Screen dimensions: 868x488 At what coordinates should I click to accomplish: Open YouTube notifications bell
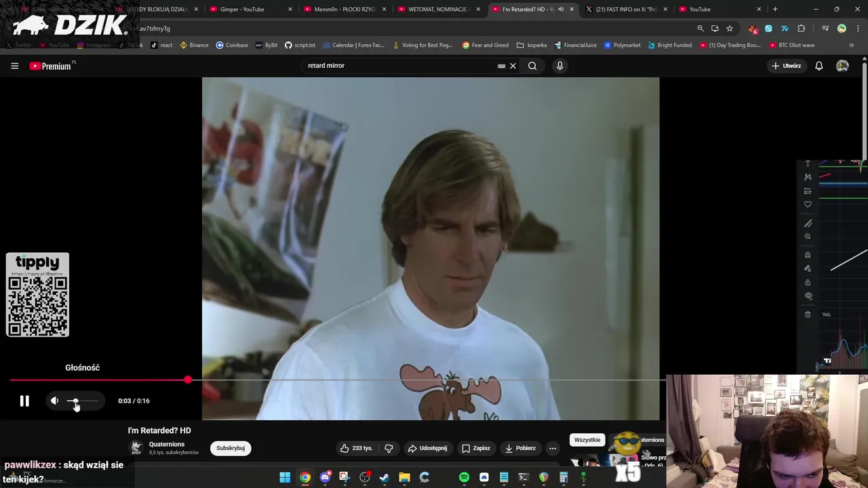pyautogui.click(x=819, y=66)
